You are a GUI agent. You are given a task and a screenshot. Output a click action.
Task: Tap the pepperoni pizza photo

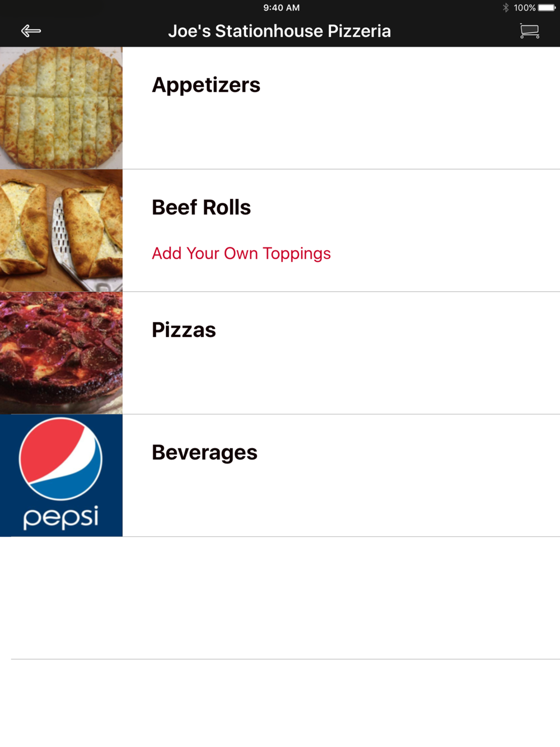pyautogui.click(x=61, y=353)
